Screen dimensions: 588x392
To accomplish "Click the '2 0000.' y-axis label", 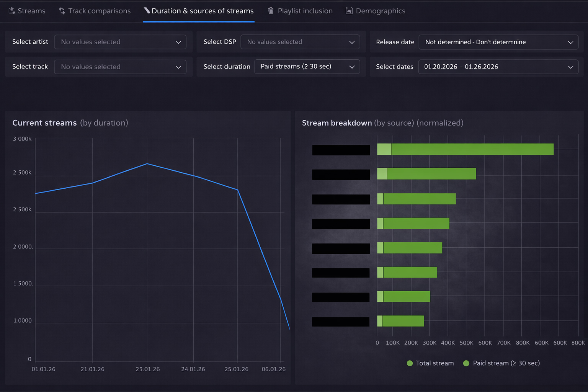I will coord(23,247).
